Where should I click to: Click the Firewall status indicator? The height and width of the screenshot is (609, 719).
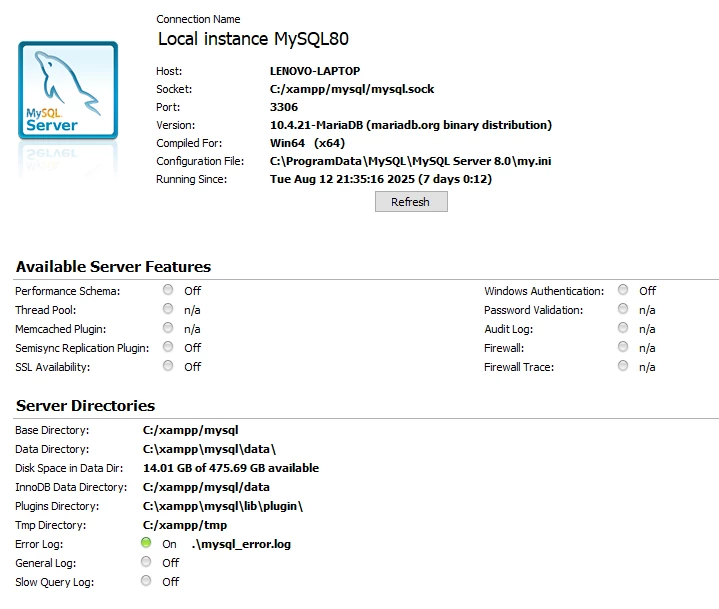[x=623, y=347]
